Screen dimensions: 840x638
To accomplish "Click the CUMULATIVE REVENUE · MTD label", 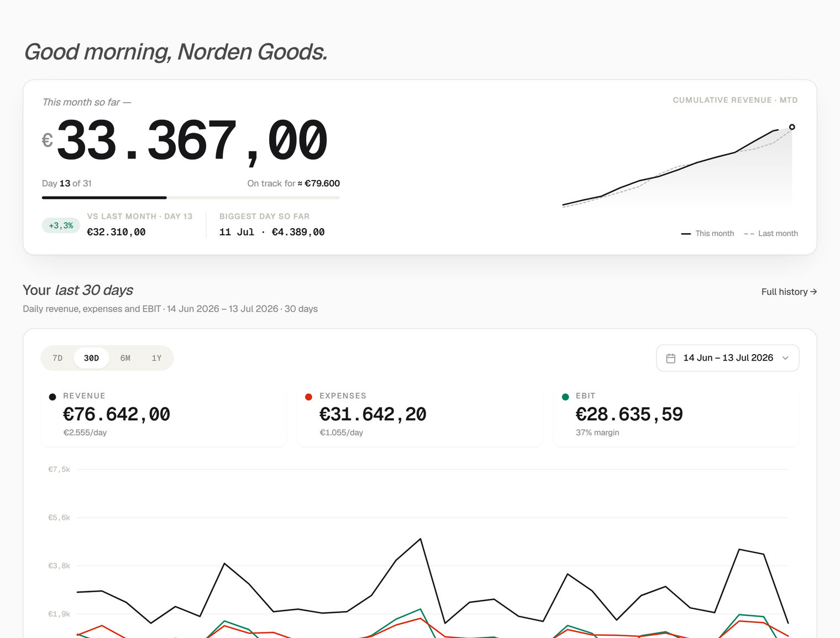I will click(x=735, y=100).
